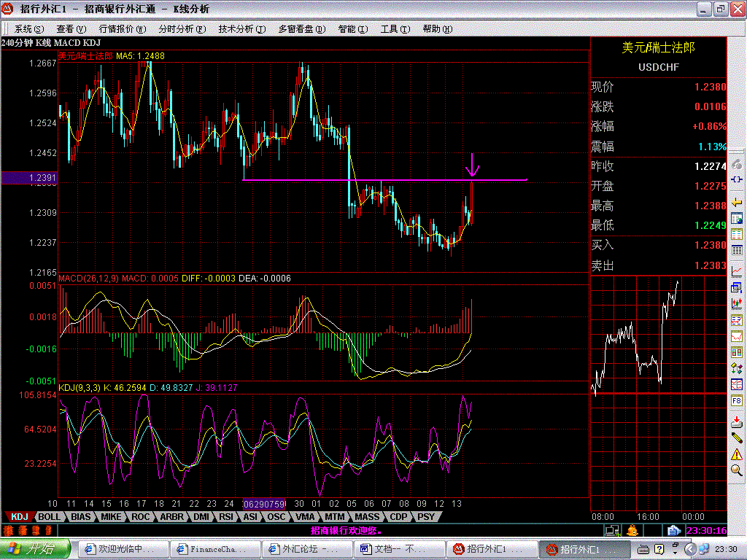Select the yellow pencil drawing tool

pyautogui.click(x=737, y=437)
